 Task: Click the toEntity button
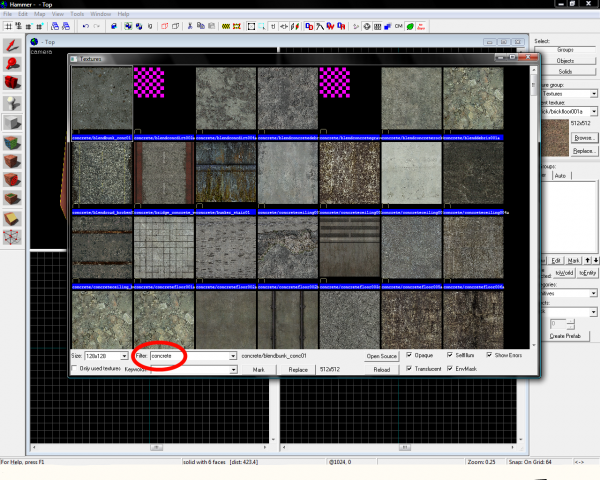tap(587, 273)
